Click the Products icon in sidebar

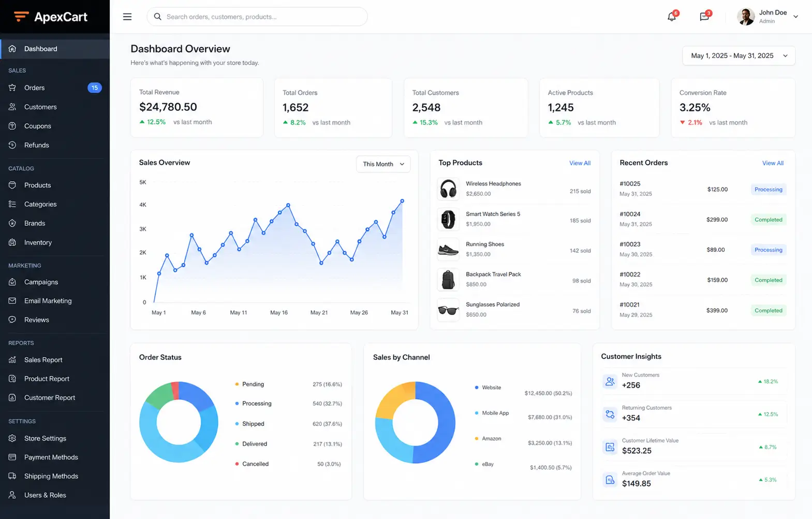pos(12,185)
